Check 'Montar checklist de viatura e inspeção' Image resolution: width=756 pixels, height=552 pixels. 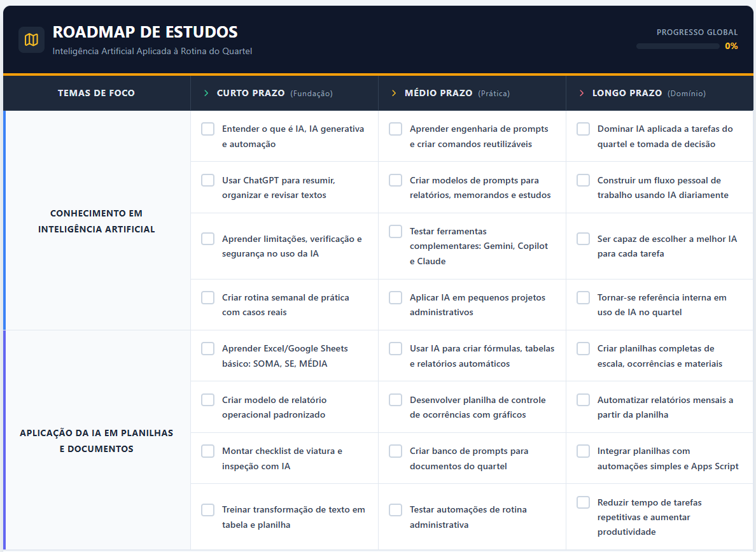[207, 451]
